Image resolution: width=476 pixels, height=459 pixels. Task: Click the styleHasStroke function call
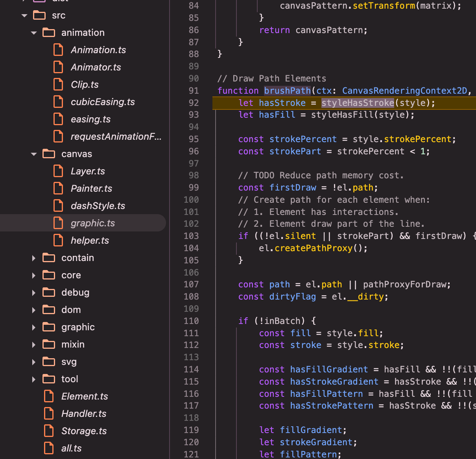coord(358,103)
